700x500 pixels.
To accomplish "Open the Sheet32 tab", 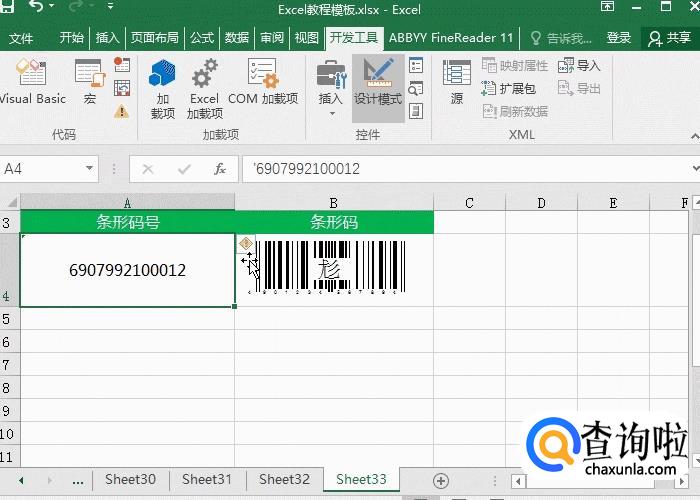I will 284,479.
